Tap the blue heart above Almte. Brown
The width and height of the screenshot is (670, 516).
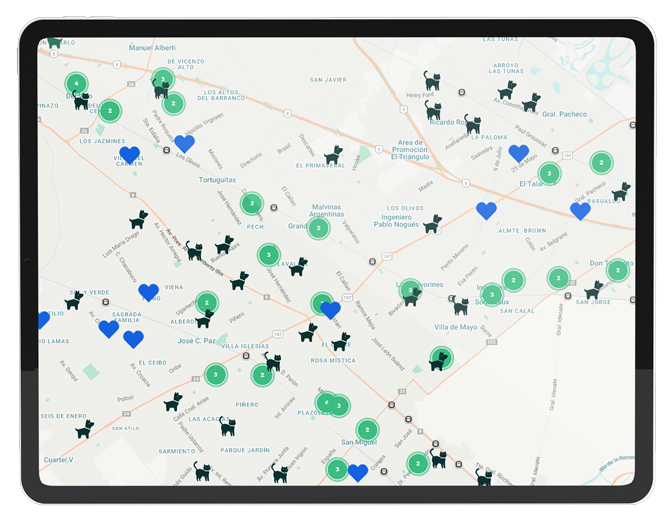[486, 210]
